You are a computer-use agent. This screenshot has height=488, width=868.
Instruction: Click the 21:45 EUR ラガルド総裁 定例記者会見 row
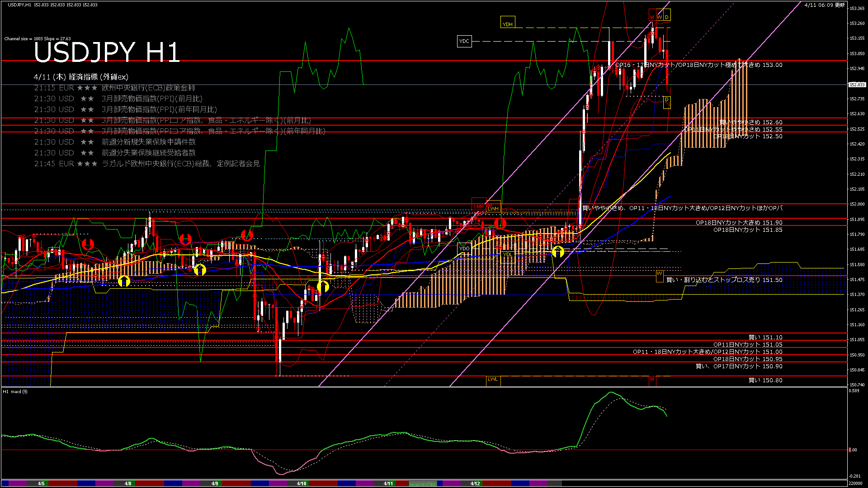147,164
